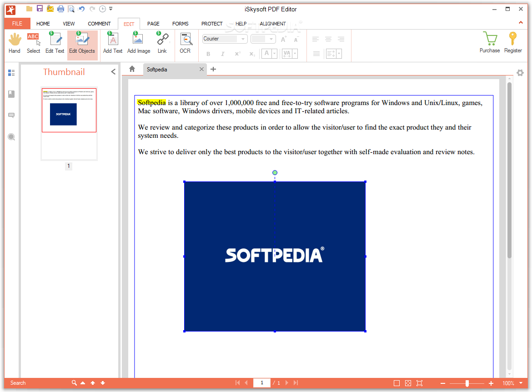The image size is (532, 392).
Task: Add a new document tab
Action: tap(213, 69)
